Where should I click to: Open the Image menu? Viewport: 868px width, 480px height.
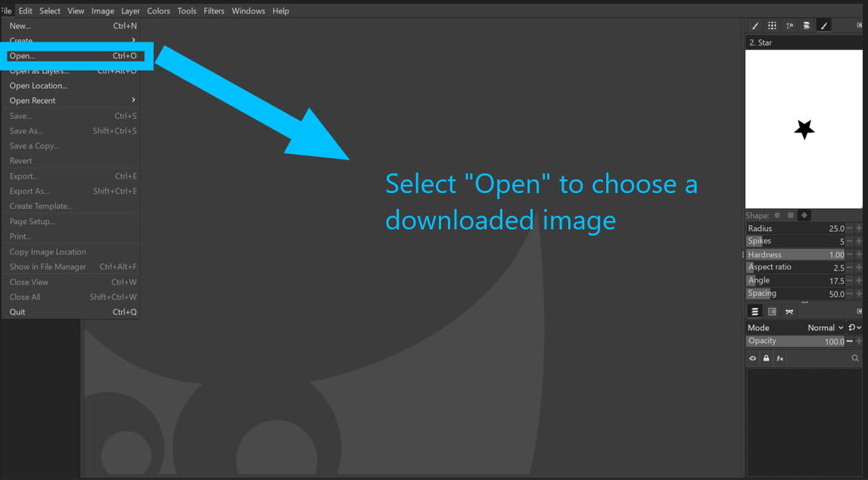102,11
